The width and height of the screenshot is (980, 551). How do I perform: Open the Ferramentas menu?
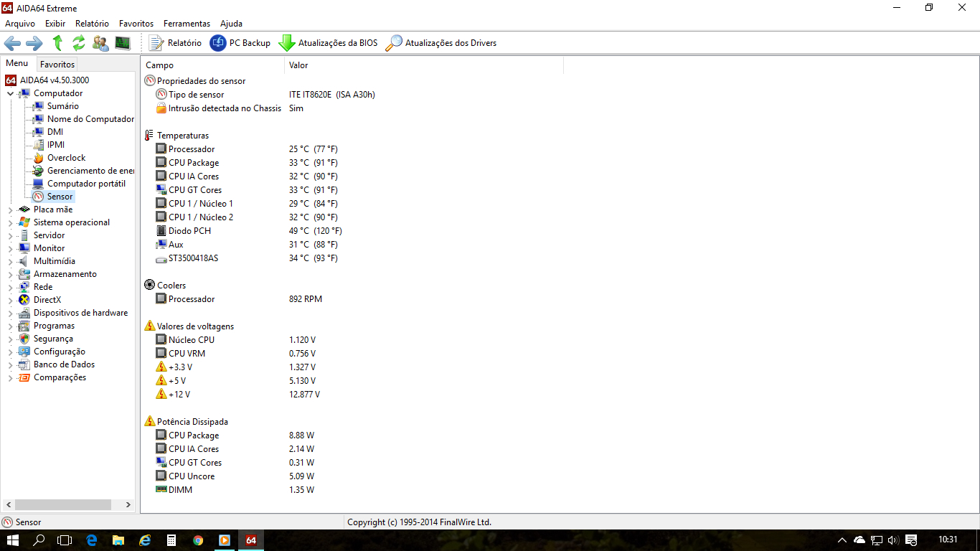click(187, 24)
